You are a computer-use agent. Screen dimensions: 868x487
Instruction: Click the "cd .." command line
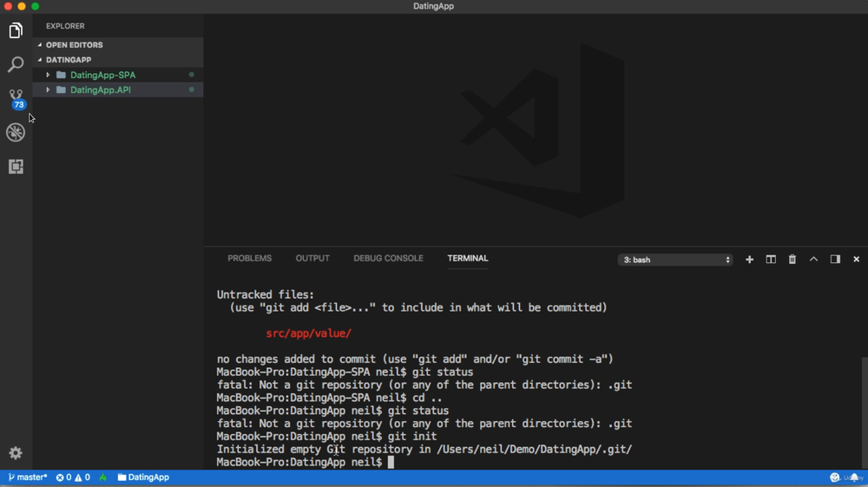(x=329, y=398)
